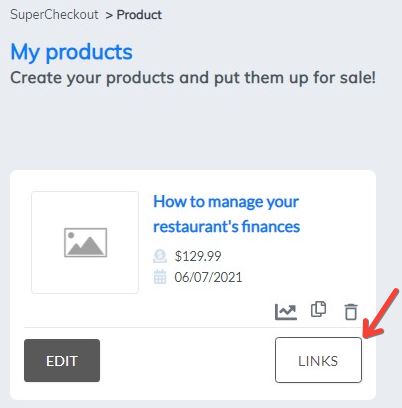Delete the product using the trash icon
Screen dimensions: 402x408
click(x=351, y=312)
